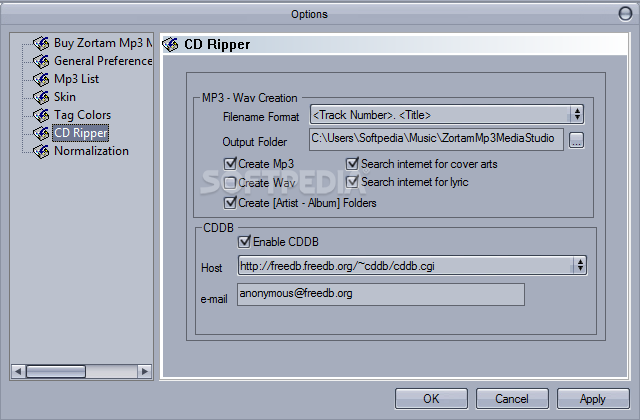Image resolution: width=640 pixels, height=420 pixels.
Task: Browse for output folder with ... button
Action: (576, 140)
